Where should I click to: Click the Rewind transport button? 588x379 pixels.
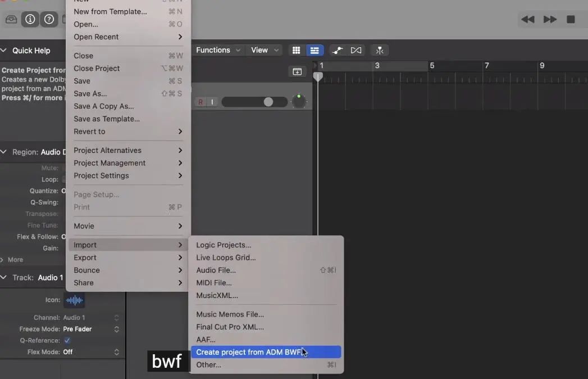(527, 20)
